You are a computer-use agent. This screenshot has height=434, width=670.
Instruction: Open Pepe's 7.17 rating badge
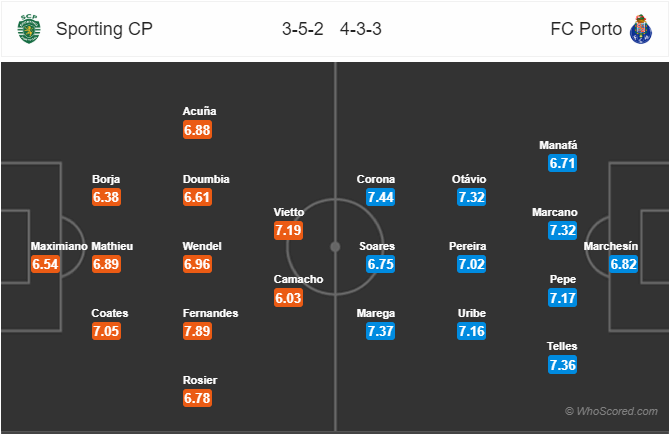coord(563,298)
